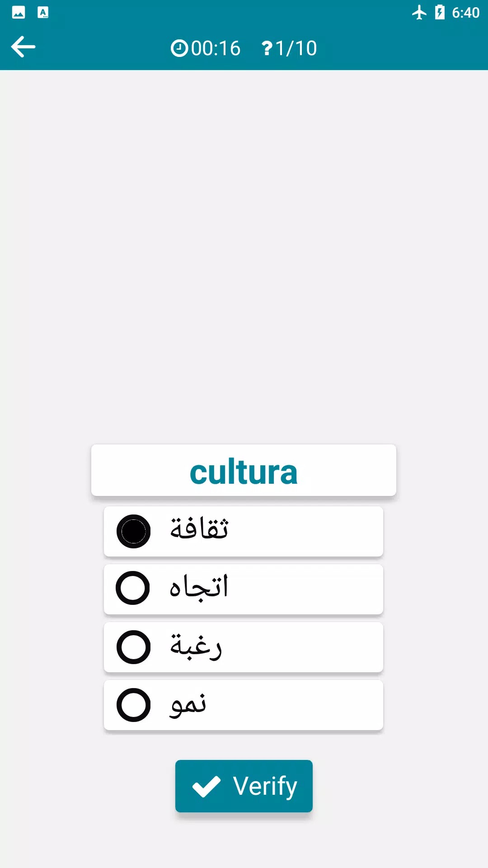This screenshot has height=868, width=488.
Task: Tap the airplane mode status icon
Action: coord(419,12)
